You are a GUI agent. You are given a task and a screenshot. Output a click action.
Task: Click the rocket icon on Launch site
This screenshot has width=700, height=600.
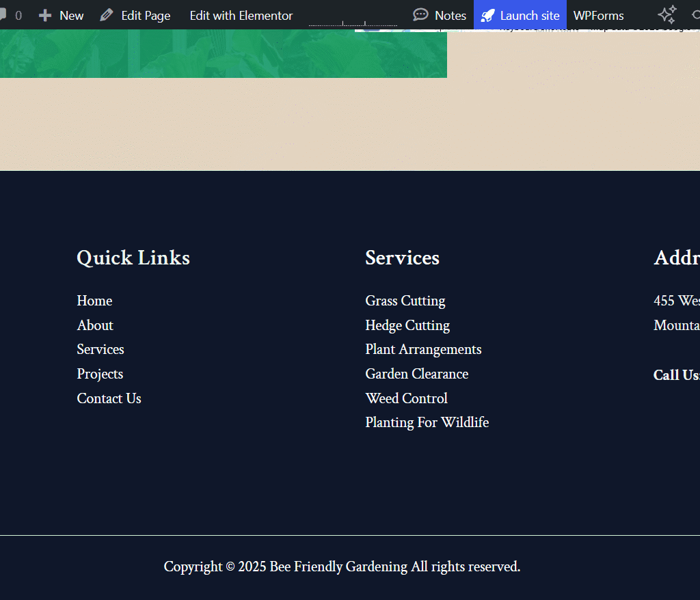pyautogui.click(x=488, y=15)
